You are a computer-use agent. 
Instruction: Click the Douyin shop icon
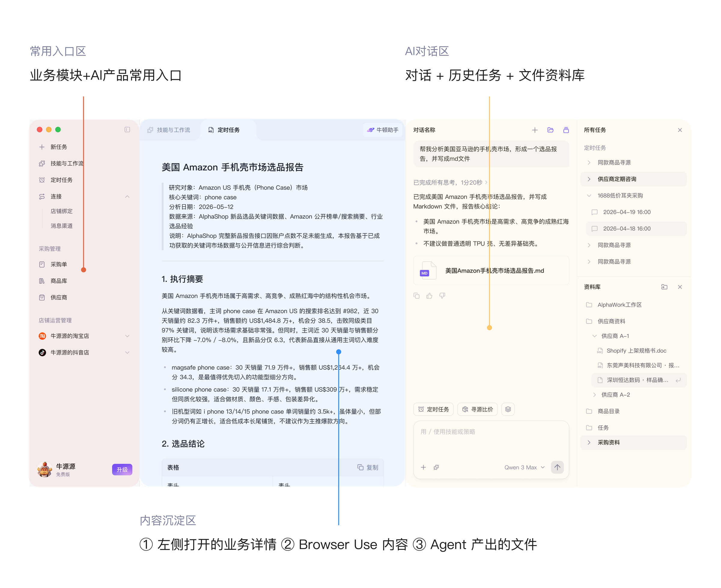(x=42, y=353)
